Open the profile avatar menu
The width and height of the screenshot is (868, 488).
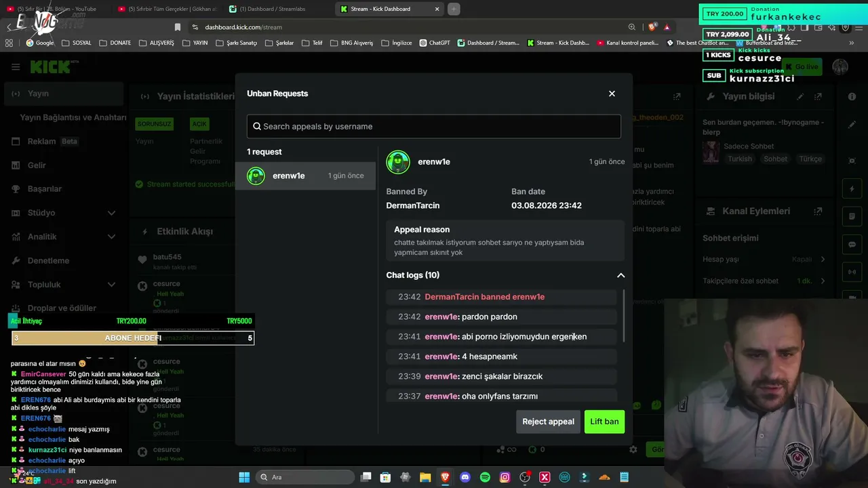pyautogui.click(x=840, y=66)
